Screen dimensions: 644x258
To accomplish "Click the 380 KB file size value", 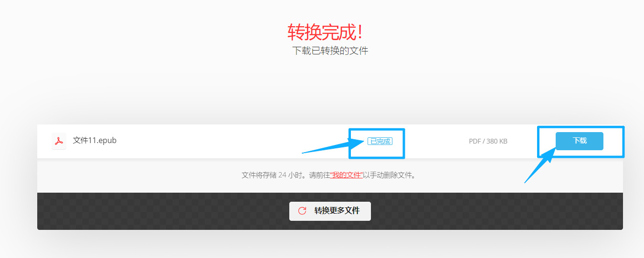I will point(497,142).
